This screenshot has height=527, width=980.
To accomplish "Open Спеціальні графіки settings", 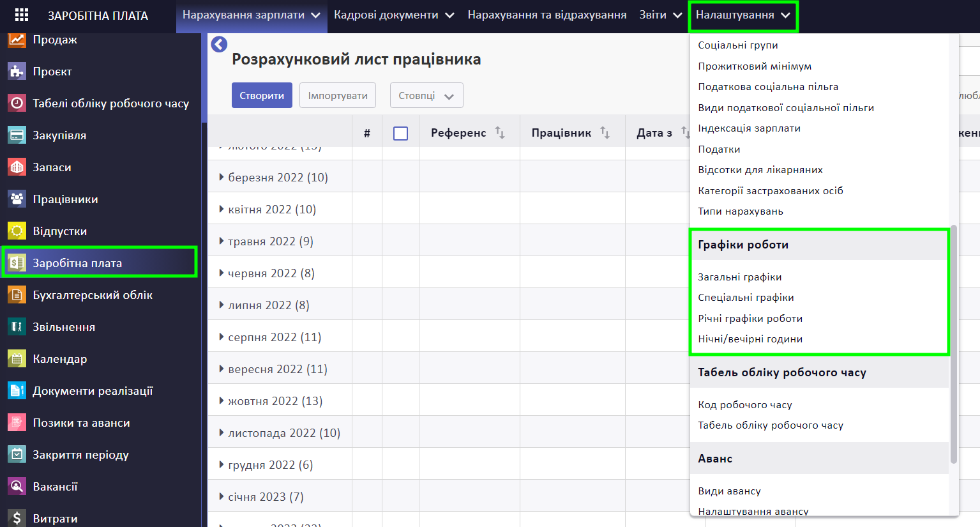I will click(746, 298).
